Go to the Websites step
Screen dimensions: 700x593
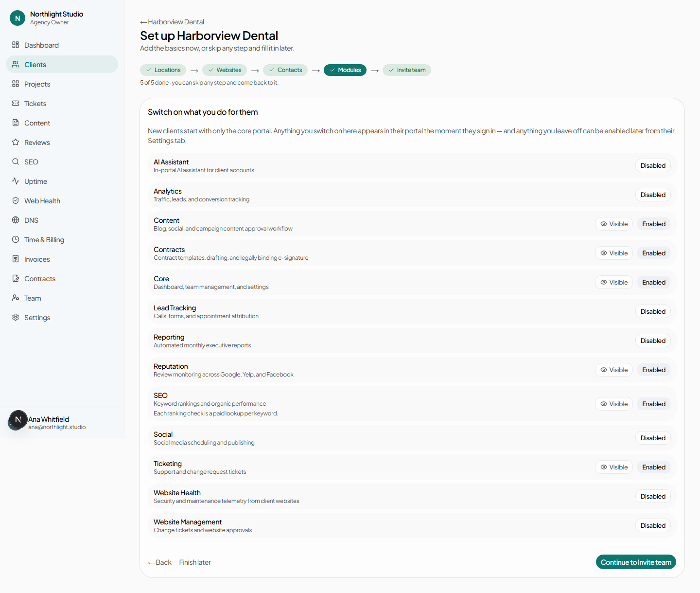tap(225, 70)
